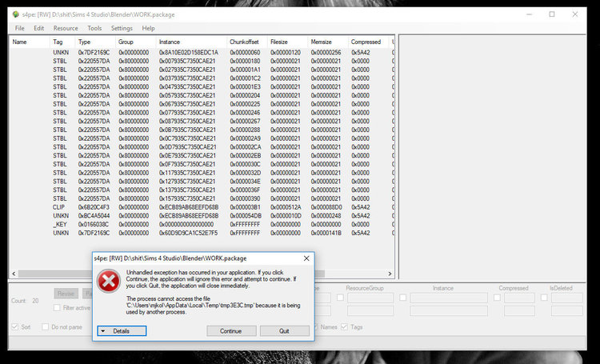
Task: Toggle the Sort checkbox
Action: [15, 327]
